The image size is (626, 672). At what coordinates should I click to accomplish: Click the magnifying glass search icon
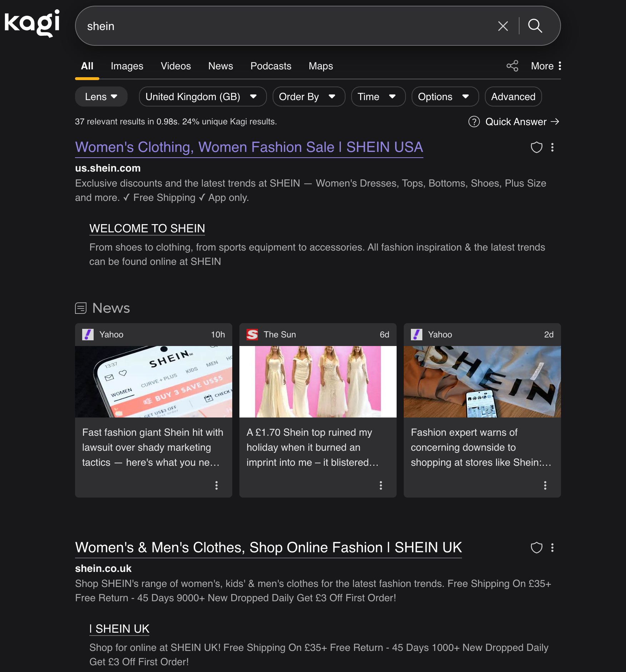(535, 26)
